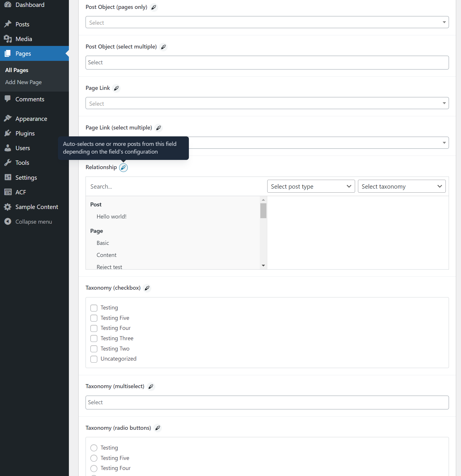The height and width of the screenshot is (476, 461).
Task: Click rocket icon beside Post Object (select multiple)
Action: click(x=163, y=47)
